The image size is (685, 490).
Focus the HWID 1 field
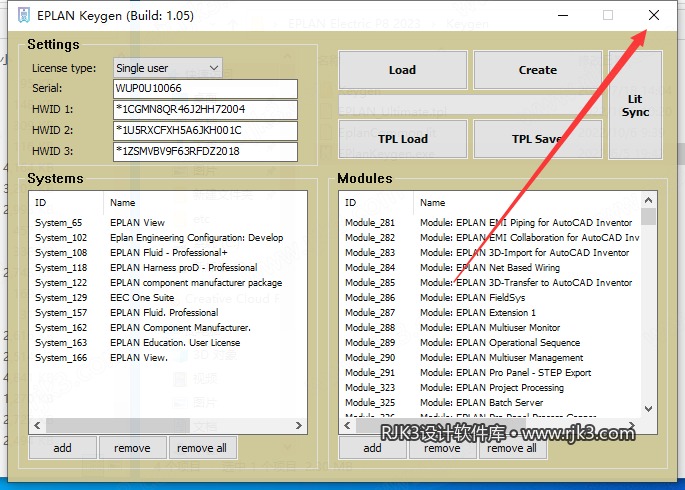(205, 109)
